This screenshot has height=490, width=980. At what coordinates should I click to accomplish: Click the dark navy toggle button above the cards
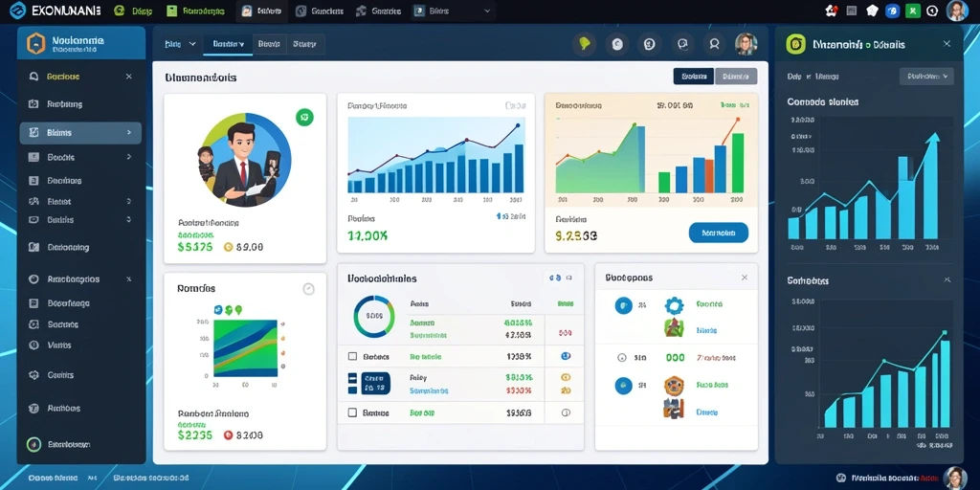(694, 77)
